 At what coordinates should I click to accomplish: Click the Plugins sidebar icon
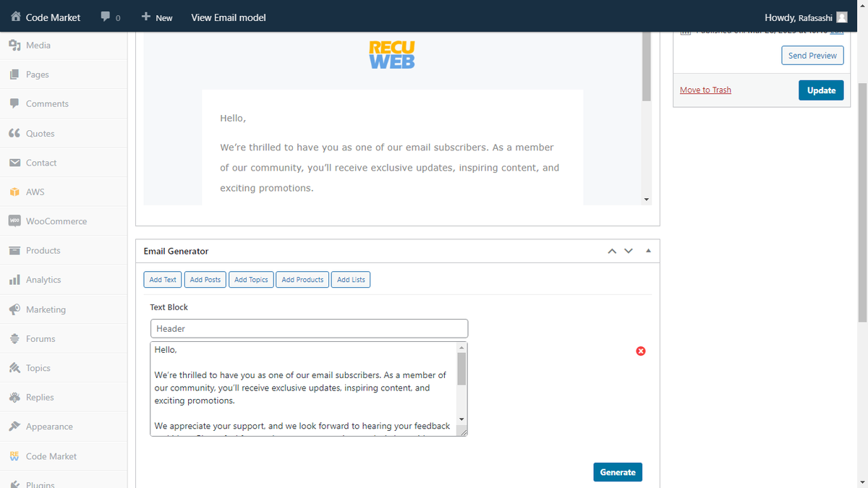(x=14, y=484)
